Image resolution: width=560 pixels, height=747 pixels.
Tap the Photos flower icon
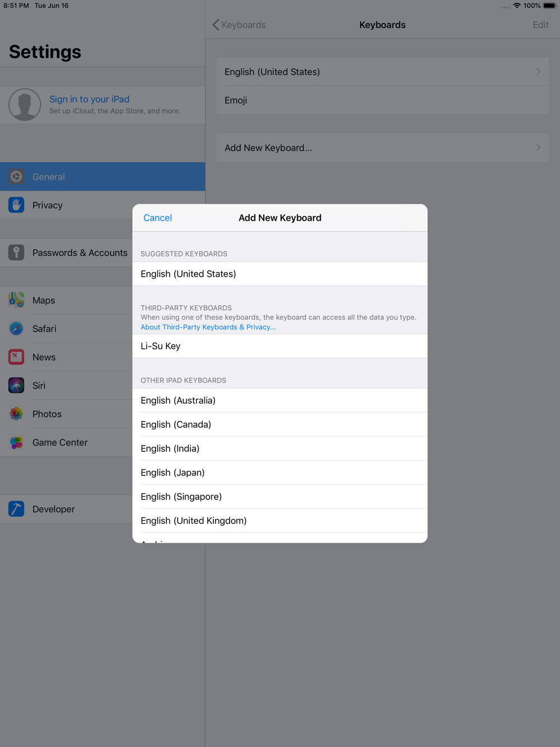pos(16,414)
